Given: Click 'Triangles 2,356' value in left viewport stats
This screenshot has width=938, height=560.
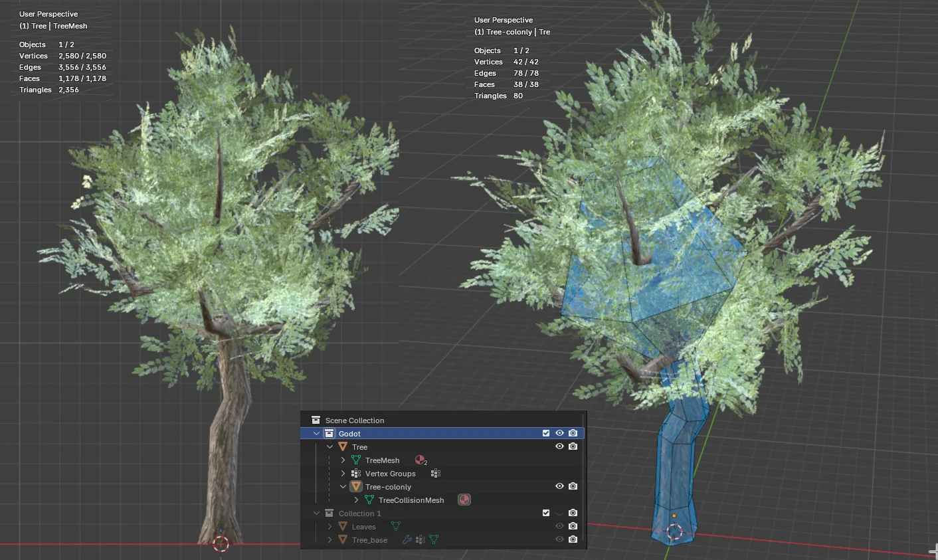Looking at the screenshot, I should click(68, 90).
